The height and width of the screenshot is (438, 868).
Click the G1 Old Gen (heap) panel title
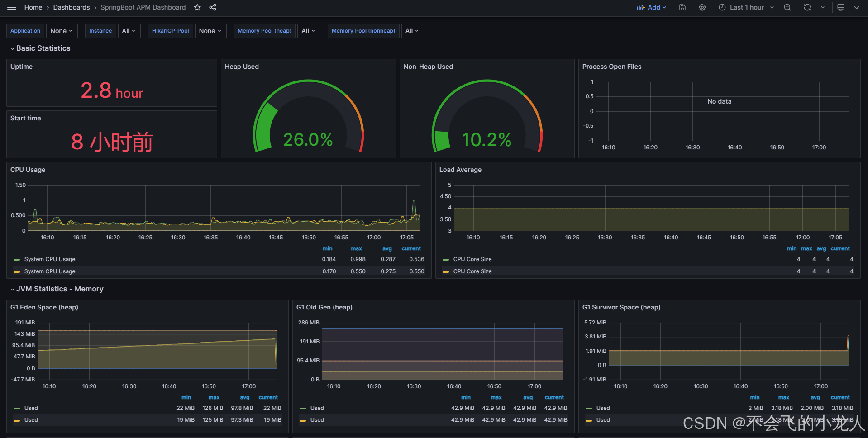tap(324, 307)
